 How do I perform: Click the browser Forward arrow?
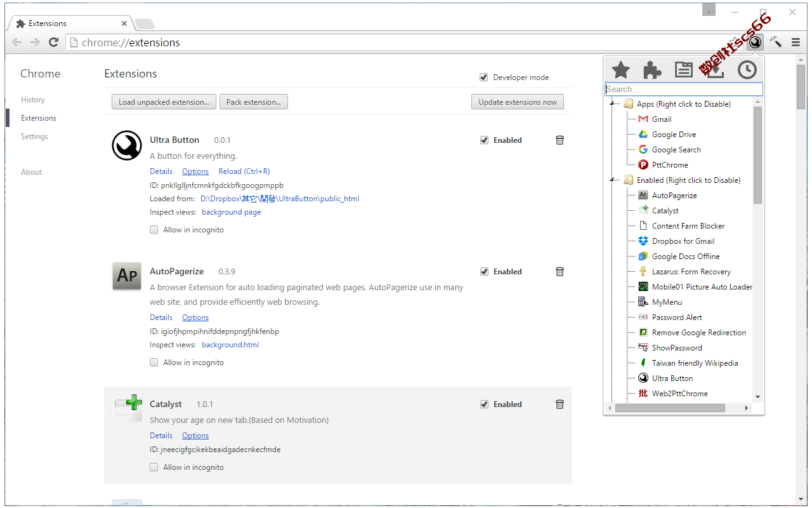pos(35,43)
